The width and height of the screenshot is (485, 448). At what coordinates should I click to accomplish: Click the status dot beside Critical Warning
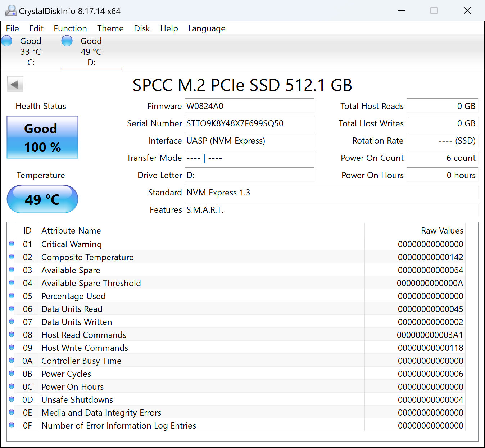tap(12, 244)
